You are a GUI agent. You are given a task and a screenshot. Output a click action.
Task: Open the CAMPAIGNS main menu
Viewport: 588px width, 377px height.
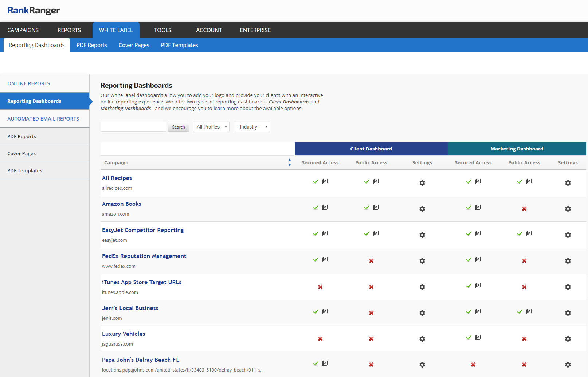pyautogui.click(x=23, y=30)
